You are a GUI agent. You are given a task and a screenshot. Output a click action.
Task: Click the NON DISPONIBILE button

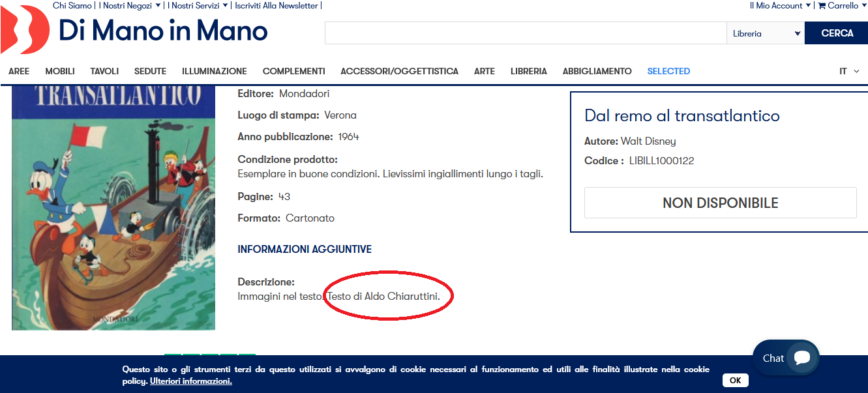tap(720, 203)
